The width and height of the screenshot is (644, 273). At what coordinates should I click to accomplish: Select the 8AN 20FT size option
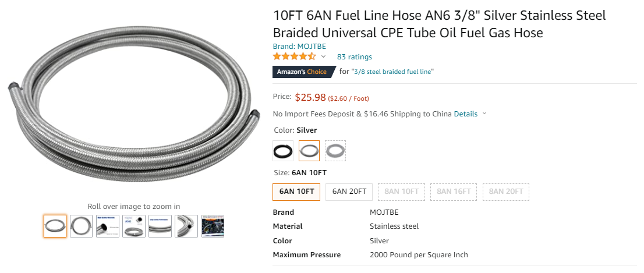point(506,192)
